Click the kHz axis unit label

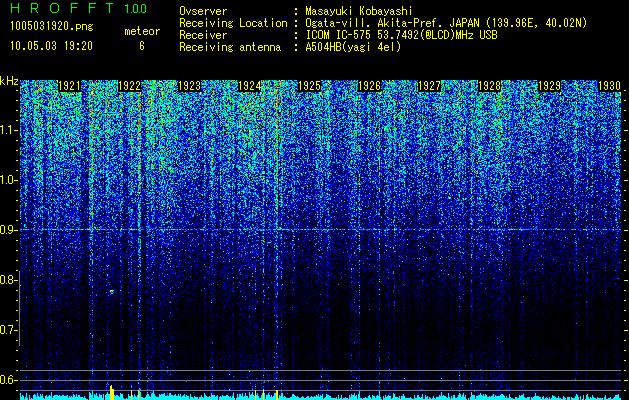point(9,81)
